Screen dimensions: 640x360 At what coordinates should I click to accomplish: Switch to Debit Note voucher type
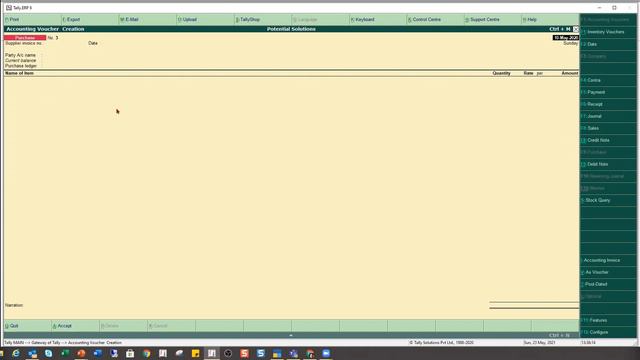coord(608,164)
